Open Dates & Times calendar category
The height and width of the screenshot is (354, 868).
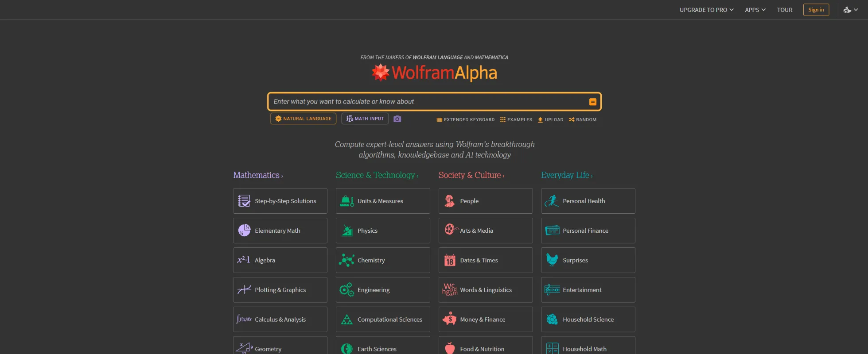click(485, 260)
